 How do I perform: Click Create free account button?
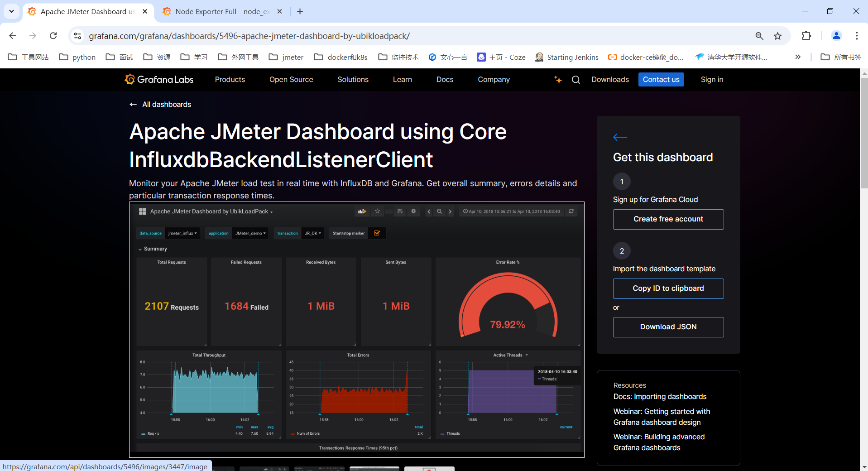click(x=668, y=219)
